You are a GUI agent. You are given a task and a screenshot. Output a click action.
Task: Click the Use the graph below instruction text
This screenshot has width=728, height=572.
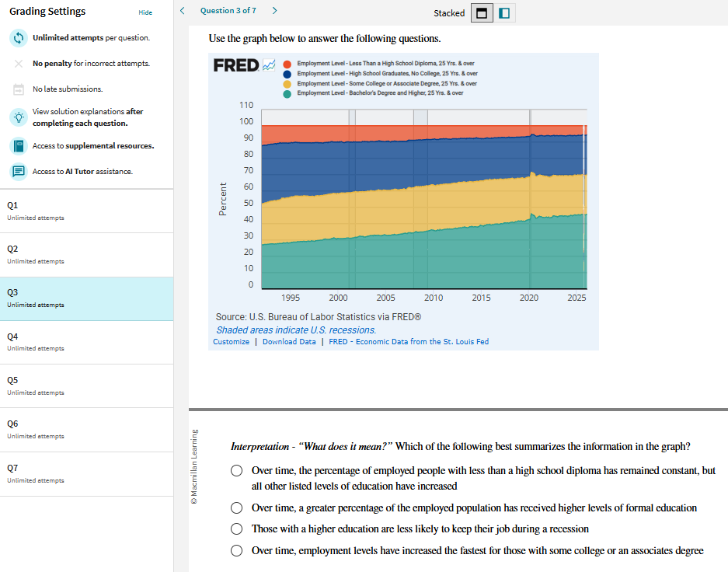325,39
